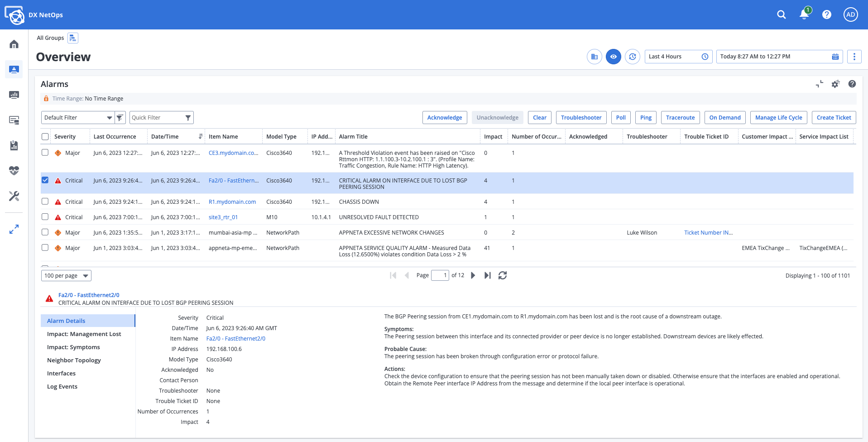Click the Alarms panel settings gear
The image size is (868, 442).
pos(835,84)
